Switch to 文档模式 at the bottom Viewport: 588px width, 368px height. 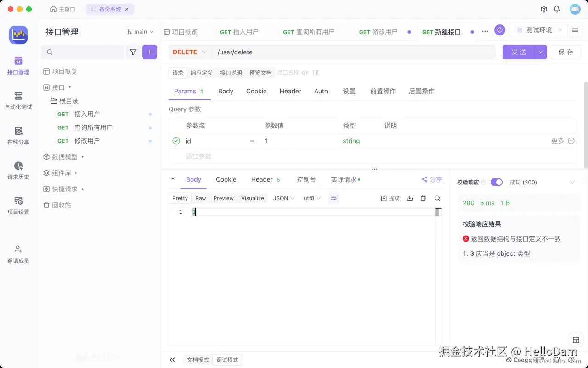tap(198, 360)
